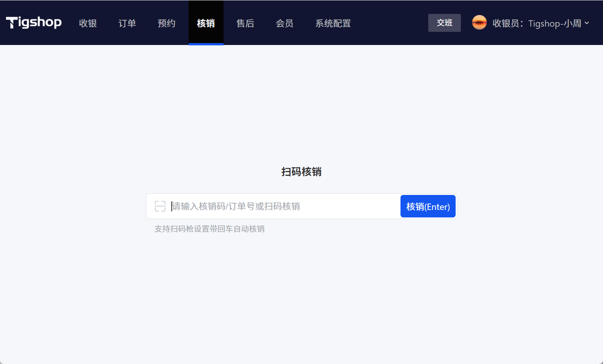603x364 pixels.
Task: Open the 售后 section
Action: click(x=245, y=23)
